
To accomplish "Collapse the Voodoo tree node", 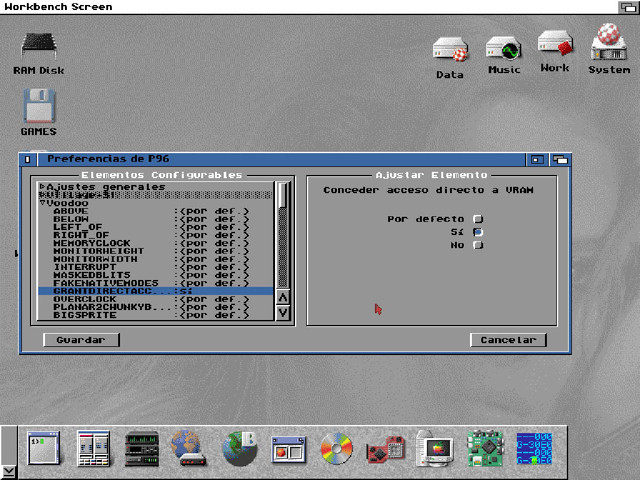I will click(x=42, y=202).
